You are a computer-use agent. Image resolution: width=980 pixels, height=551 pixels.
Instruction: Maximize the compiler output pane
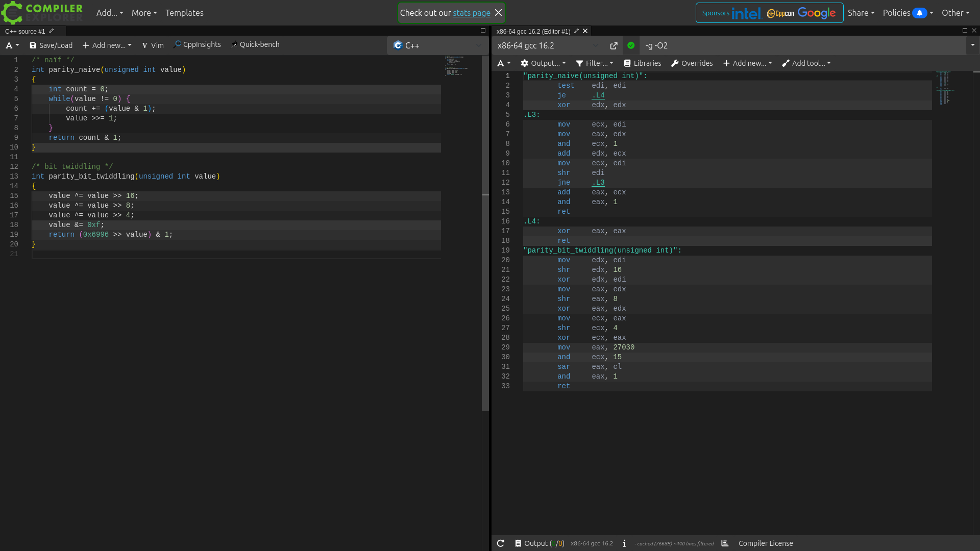click(965, 31)
